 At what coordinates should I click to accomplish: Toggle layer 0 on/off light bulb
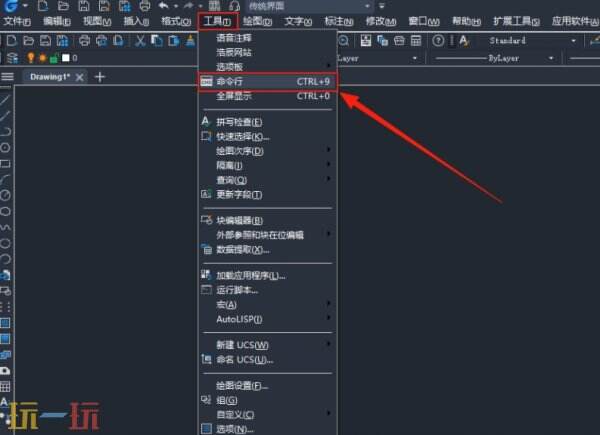[31, 58]
